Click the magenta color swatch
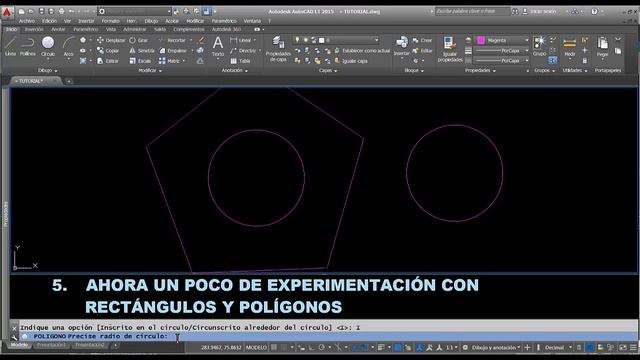This screenshot has height=360, width=640. pyautogui.click(x=481, y=40)
